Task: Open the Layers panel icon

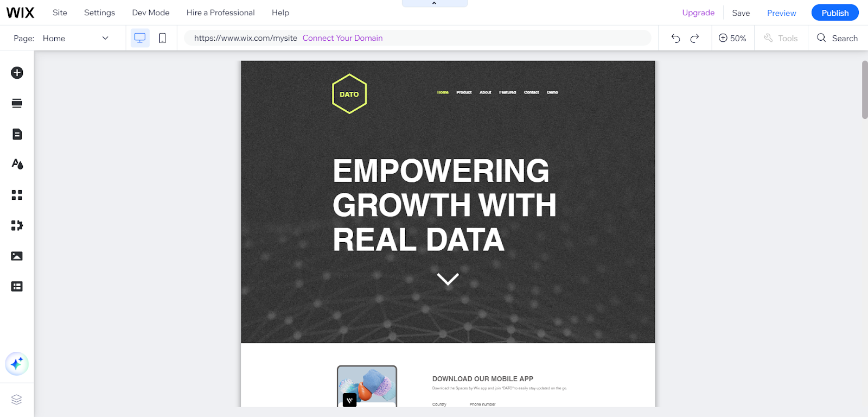Action: (17, 400)
